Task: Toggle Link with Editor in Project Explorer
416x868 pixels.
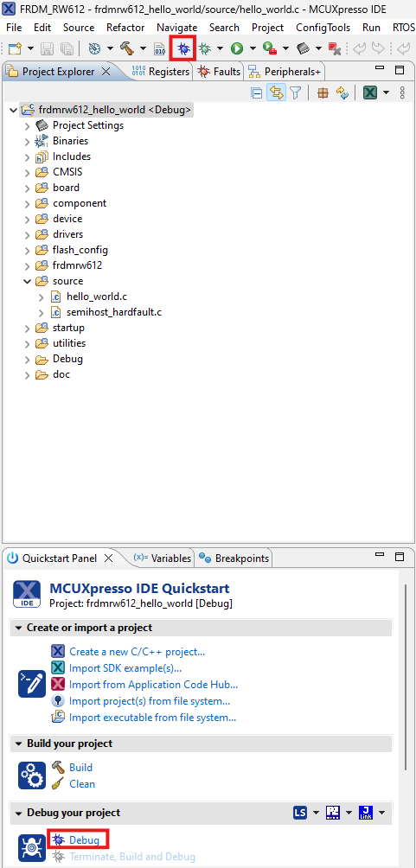Action: (x=276, y=93)
